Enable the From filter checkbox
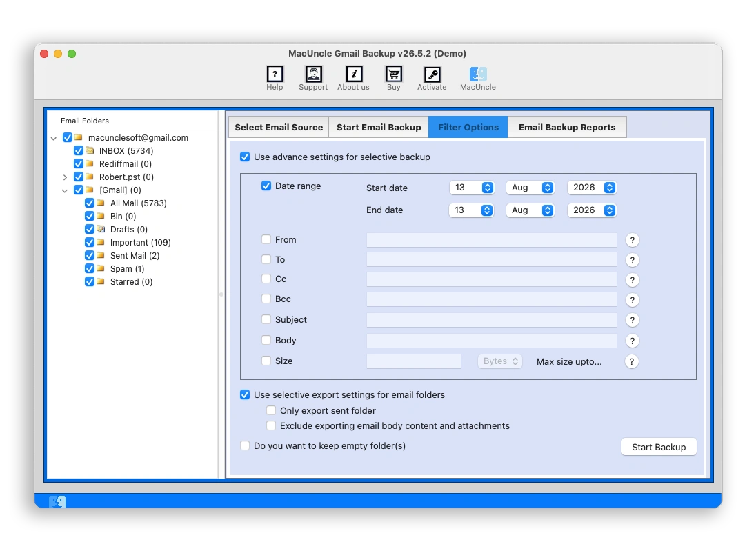The image size is (756, 551). pos(266,239)
